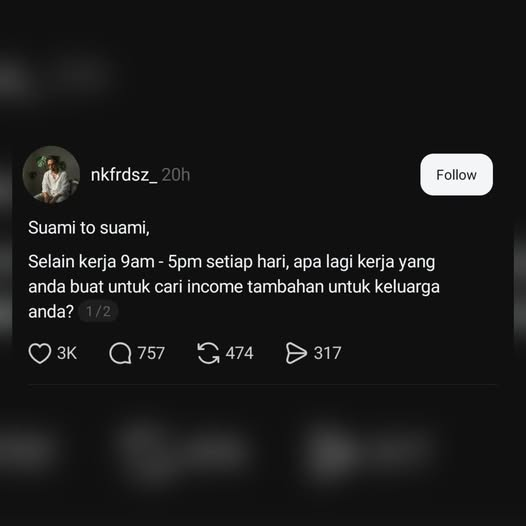Select the closing line "anda?" of the post
This screenshot has width=526, height=526.
pyautogui.click(x=51, y=312)
